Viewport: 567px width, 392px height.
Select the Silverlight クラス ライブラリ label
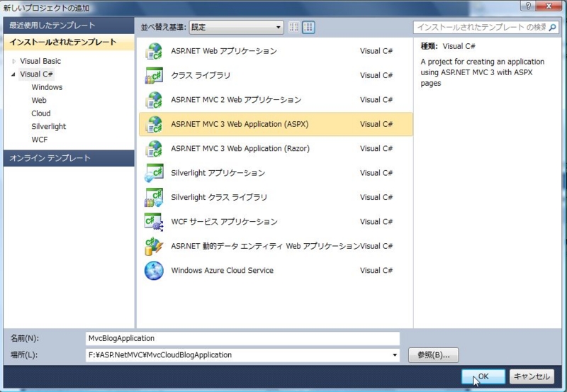pos(219,197)
